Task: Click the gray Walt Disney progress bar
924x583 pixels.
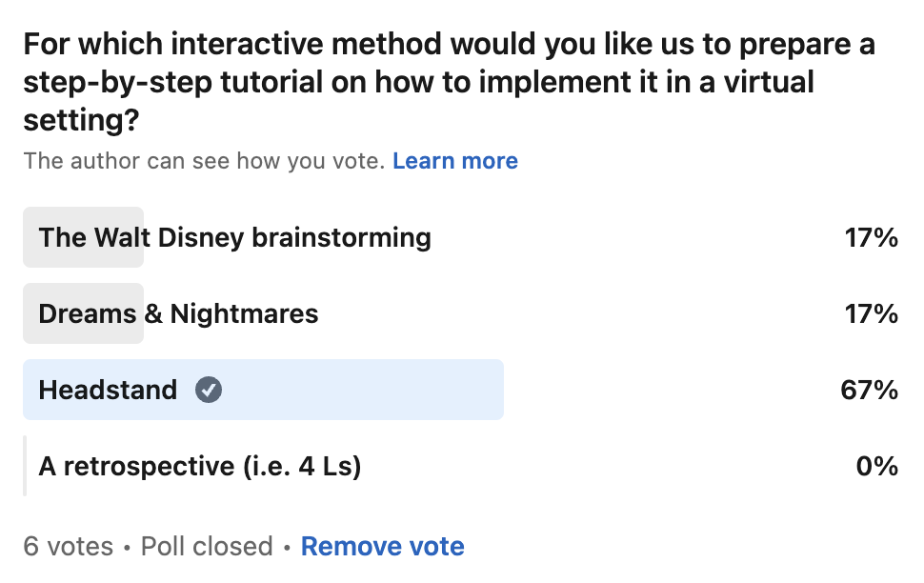Action: [x=83, y=237]
